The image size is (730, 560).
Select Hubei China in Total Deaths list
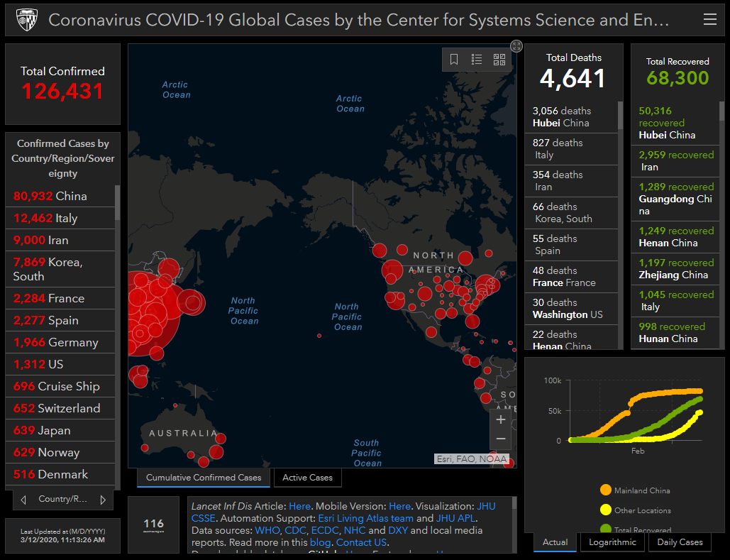click(x=571, y=116)
